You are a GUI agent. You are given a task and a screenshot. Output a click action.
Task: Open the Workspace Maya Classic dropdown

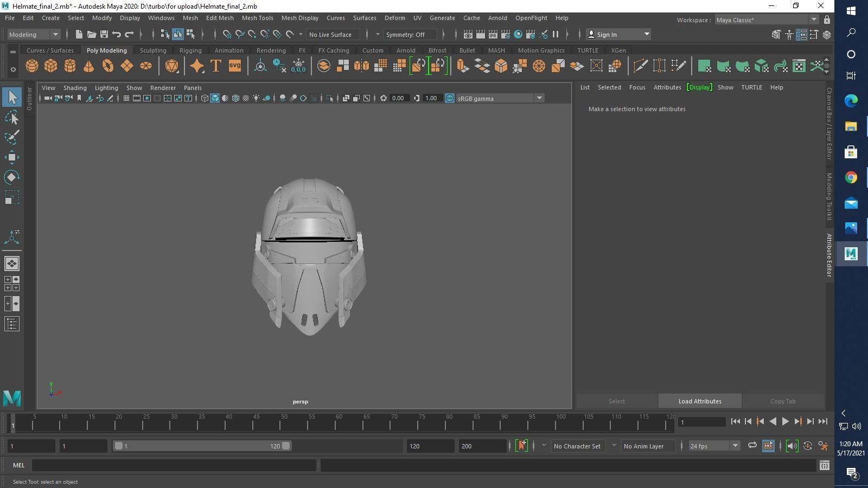coord(766,20)
